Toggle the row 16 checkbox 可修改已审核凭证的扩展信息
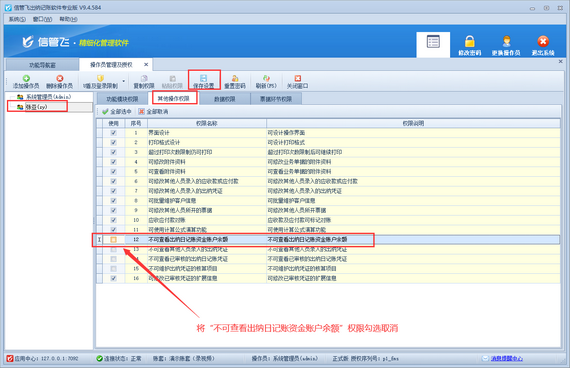The height and width of the screenshot is (368, 570). pyautogui.click(x=113, y=278)
